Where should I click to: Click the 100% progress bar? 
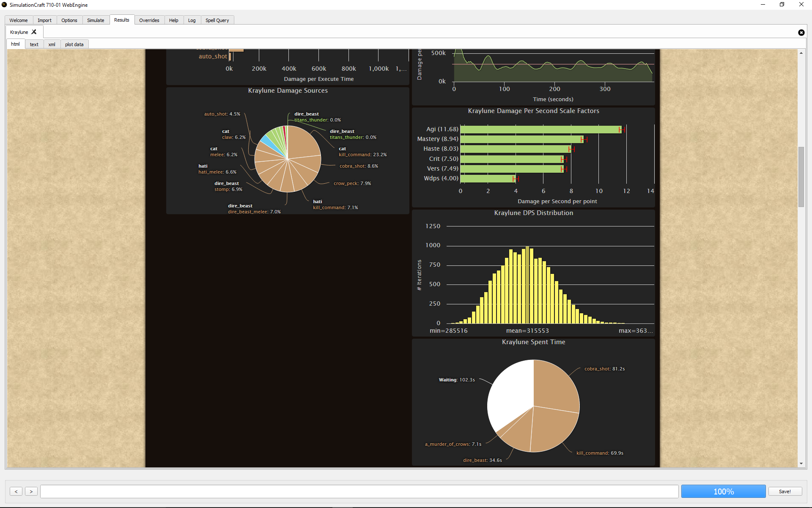click(x=724, y=491)
